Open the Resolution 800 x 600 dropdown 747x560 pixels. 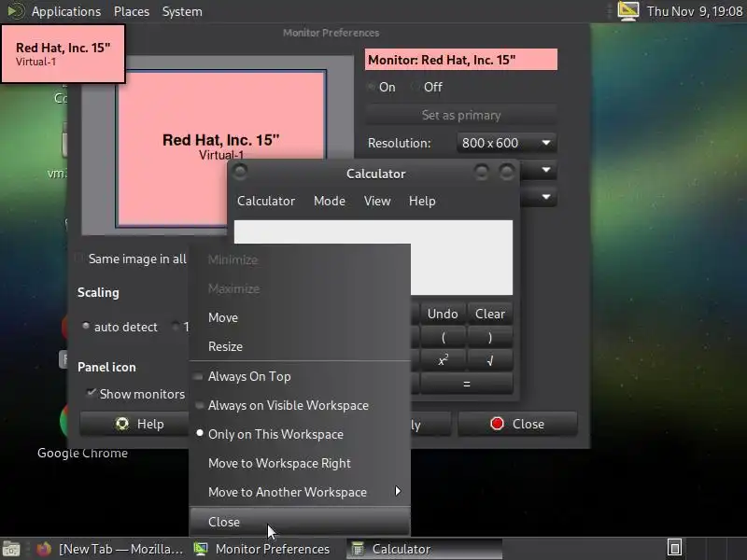tap(506, 143)
